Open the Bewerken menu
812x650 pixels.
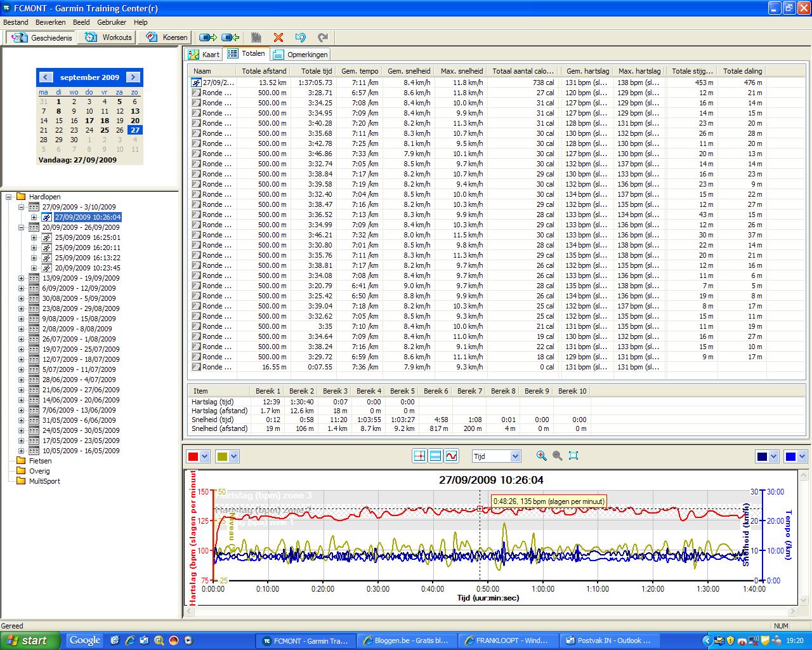point(51,22)
